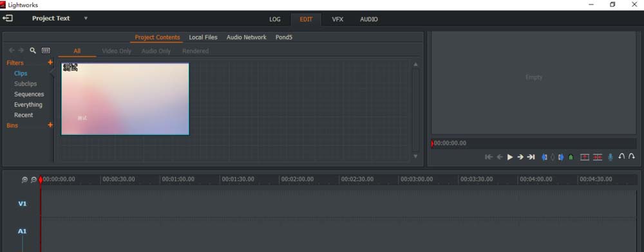Select the Recent filter
644x252 pixels.
point(23,115)
